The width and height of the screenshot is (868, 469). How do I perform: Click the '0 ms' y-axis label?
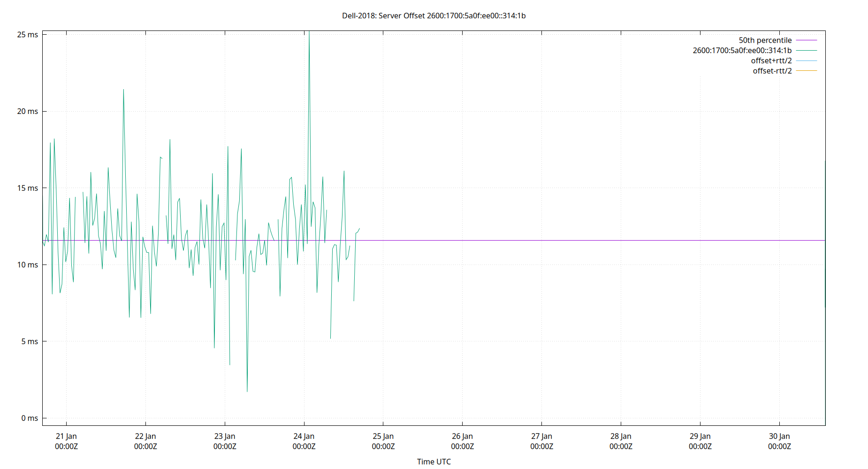(30, 418)
